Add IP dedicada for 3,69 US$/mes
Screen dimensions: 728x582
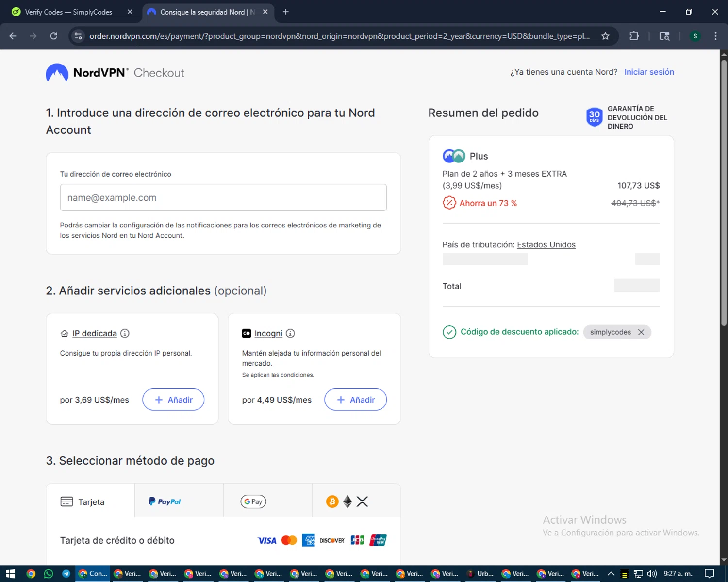click(173, 400)
